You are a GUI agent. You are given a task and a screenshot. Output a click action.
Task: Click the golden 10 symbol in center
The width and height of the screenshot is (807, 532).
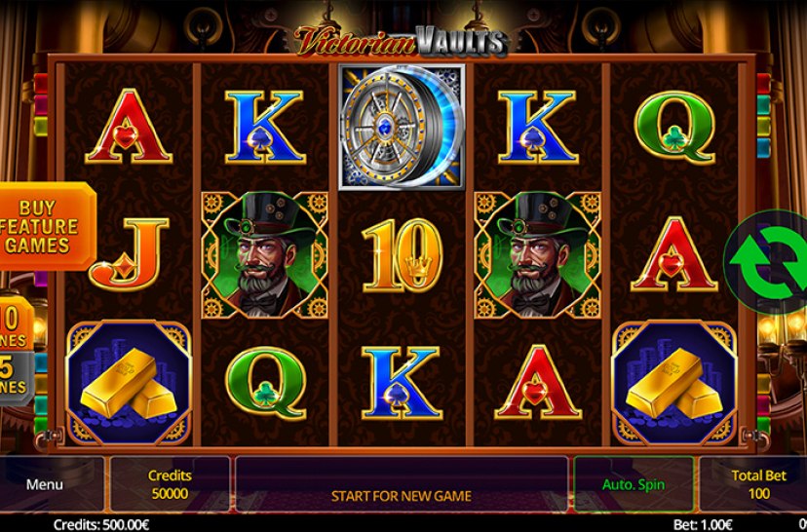(402, 255)
